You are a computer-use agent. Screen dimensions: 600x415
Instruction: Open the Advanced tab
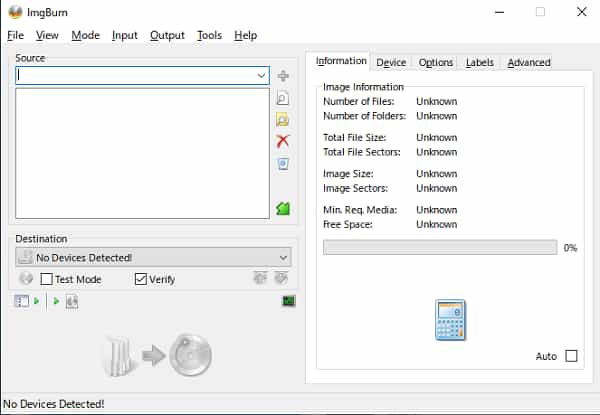(x=528, y=62)
